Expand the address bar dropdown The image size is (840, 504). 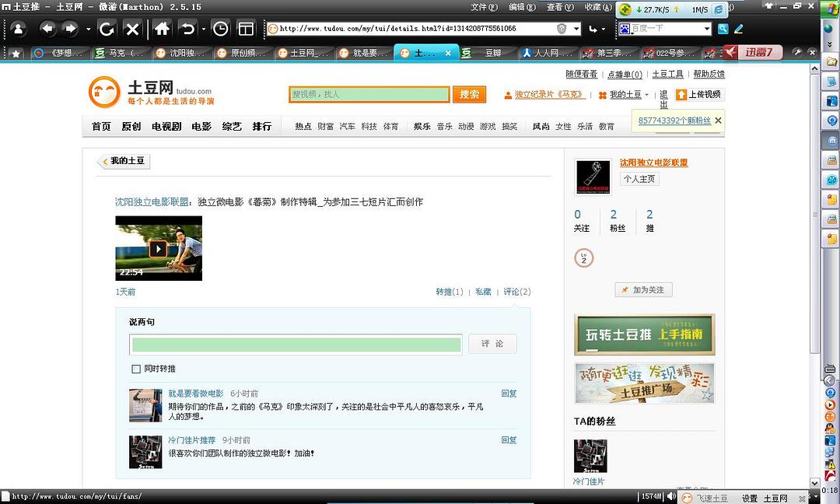tap(576, 29)
